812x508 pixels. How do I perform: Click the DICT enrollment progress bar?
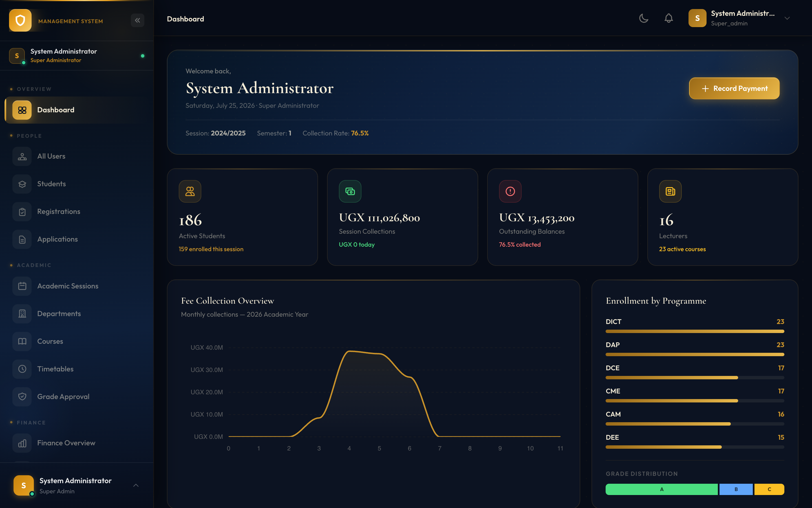694,331
